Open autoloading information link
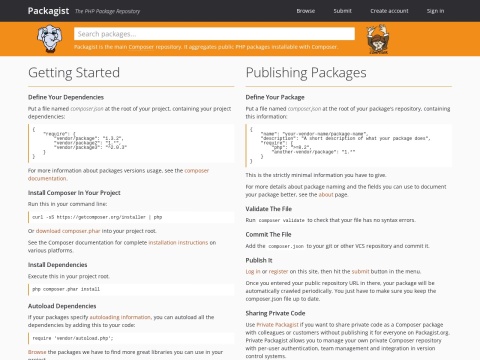480x360 pixels. click(x=120, y=317)
